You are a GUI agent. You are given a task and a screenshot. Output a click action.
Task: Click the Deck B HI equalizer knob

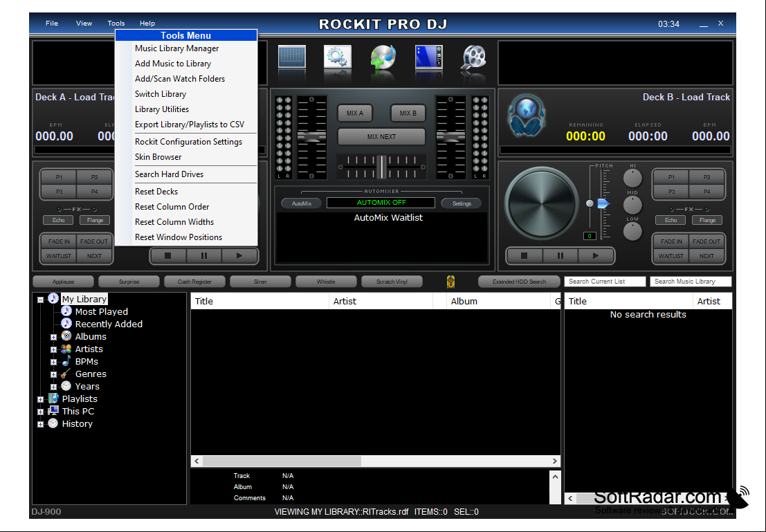pos(632,178)
